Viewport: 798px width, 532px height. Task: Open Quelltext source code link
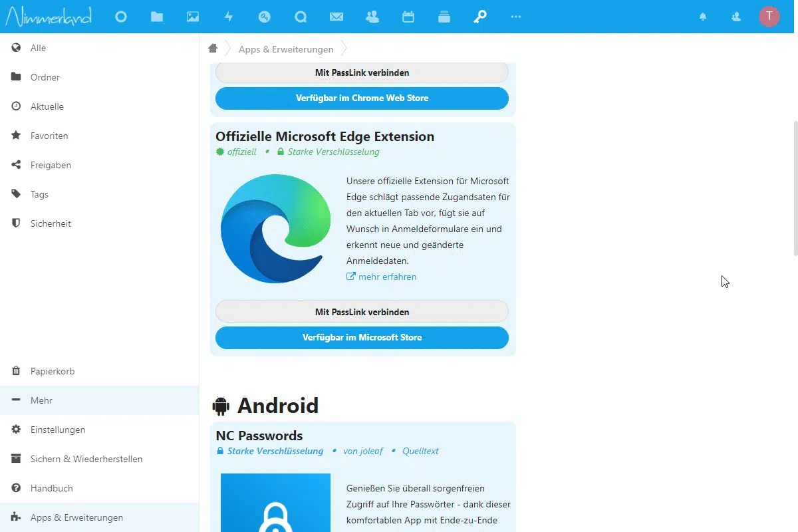[420, 451]
